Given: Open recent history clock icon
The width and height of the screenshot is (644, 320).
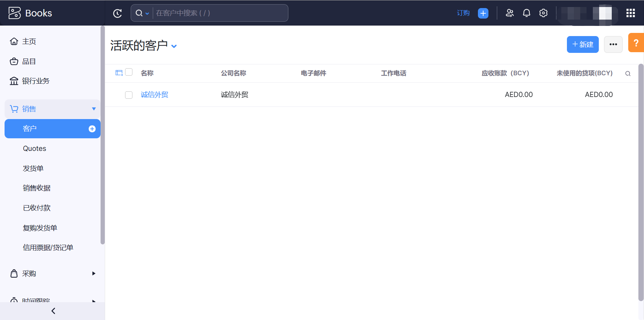Looking at the screenshot, I should 117,13.
